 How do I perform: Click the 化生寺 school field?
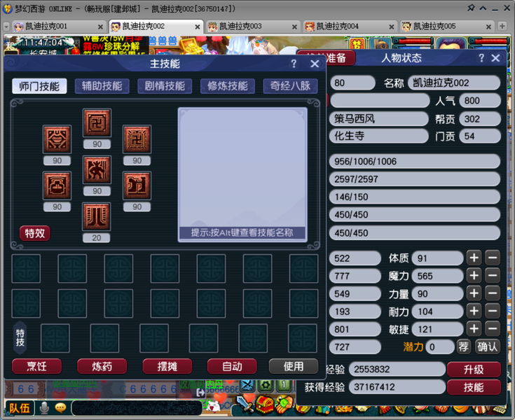[379, 136]
